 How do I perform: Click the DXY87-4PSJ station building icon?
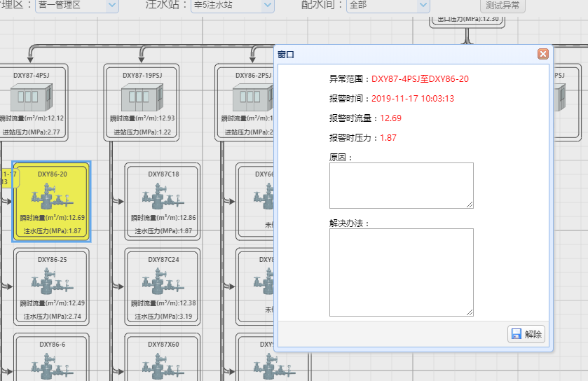click(31, 96)
